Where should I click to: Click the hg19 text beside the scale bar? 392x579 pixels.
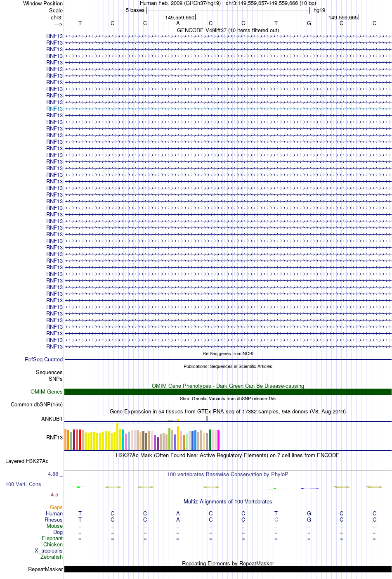[319, 10]
